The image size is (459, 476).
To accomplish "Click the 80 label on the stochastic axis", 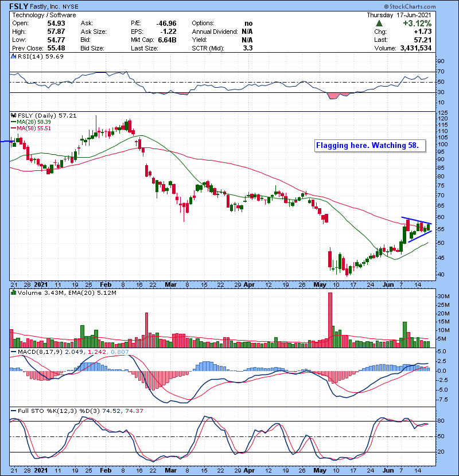I will pos(441,421).
